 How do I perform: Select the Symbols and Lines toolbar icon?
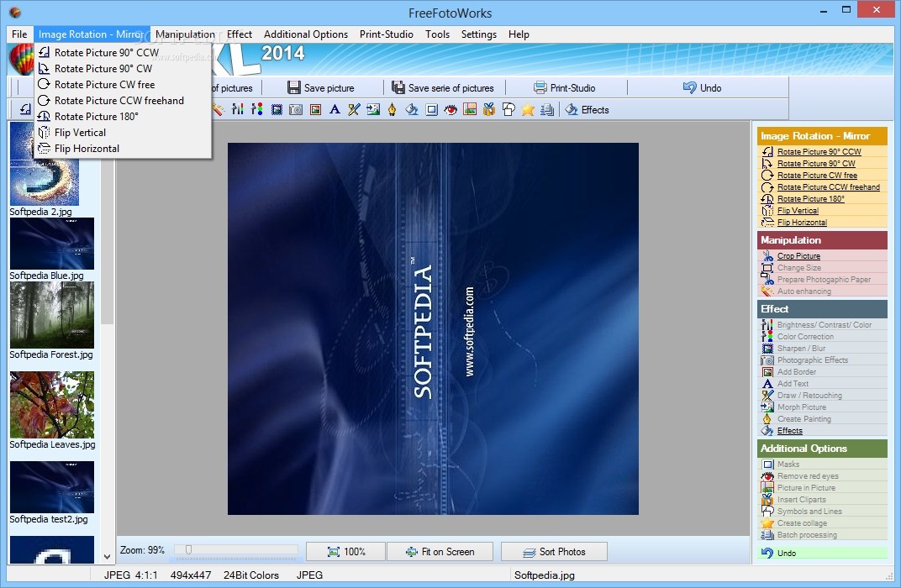pos(508,109)
